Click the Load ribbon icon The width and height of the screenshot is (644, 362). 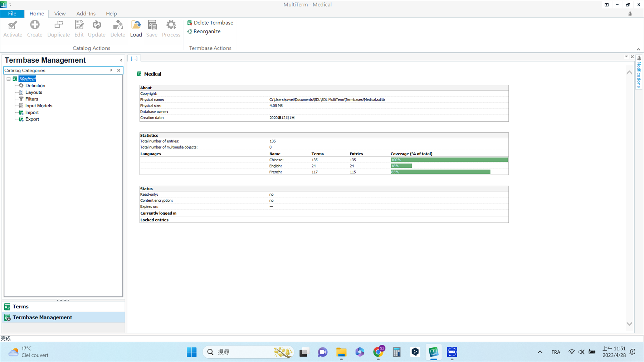[x=136, y=29]
